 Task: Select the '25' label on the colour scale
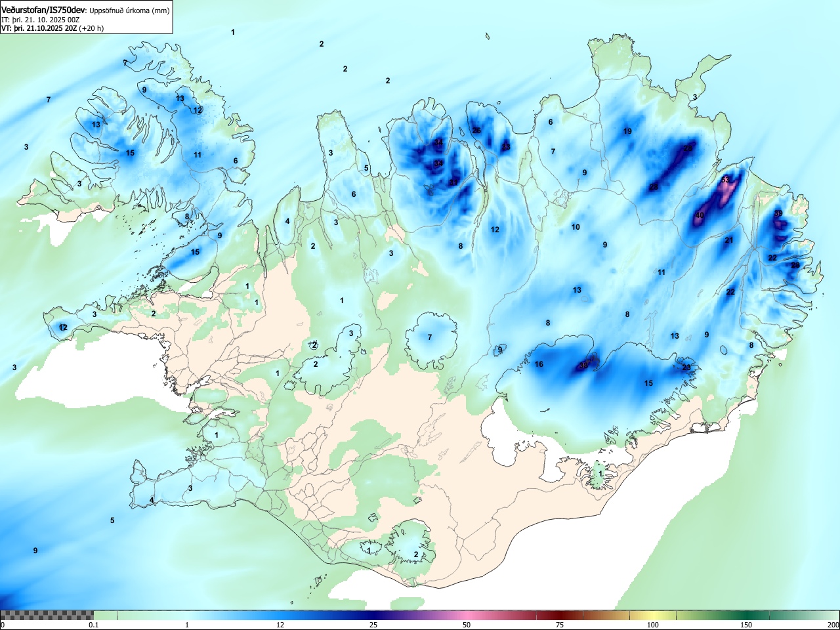click(373, 625)
